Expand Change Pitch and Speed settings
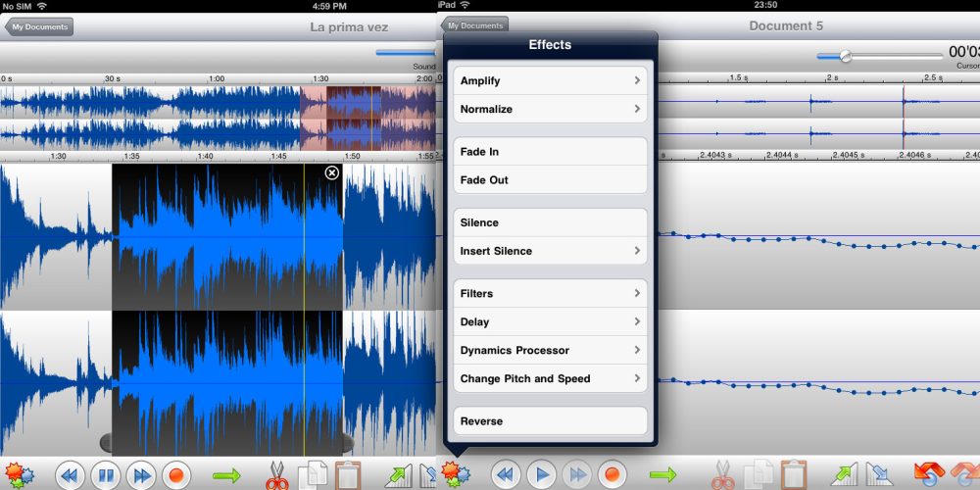 (x=549, y=378)
